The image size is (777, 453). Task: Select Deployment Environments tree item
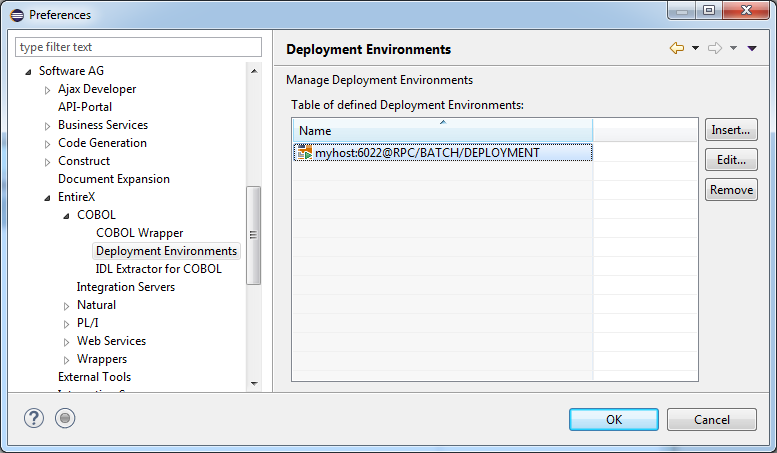tap(166, 251)
